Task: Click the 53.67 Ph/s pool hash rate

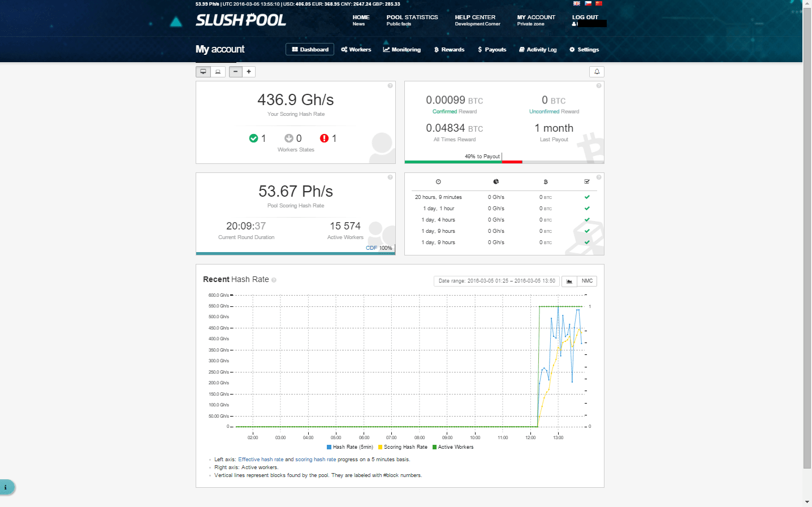Action: [296, 192]
